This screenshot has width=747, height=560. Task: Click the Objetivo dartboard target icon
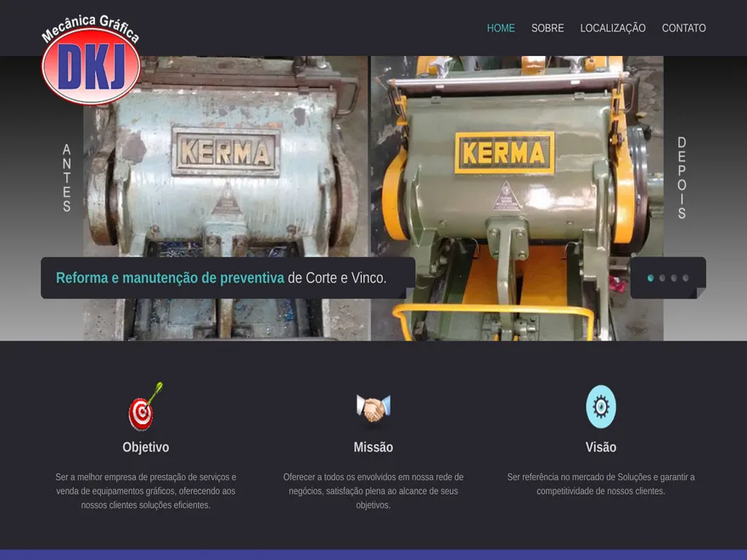pyautogui.click(x=146, y=406)
